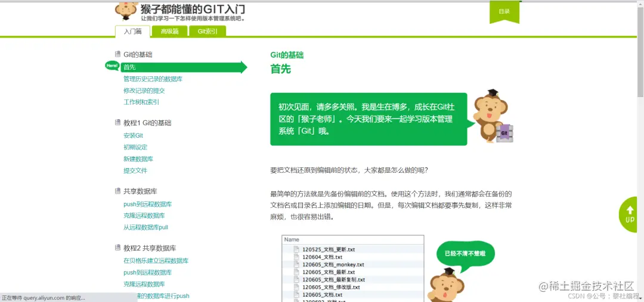644x302 pixels.
Task: Click the page's vertical scrollbar
Action: pos(640,151)
